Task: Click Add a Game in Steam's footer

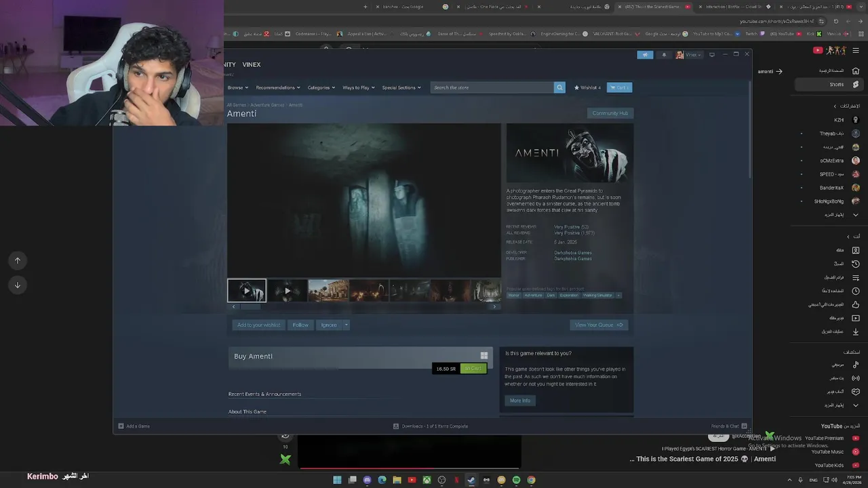Action: [134, 426]
